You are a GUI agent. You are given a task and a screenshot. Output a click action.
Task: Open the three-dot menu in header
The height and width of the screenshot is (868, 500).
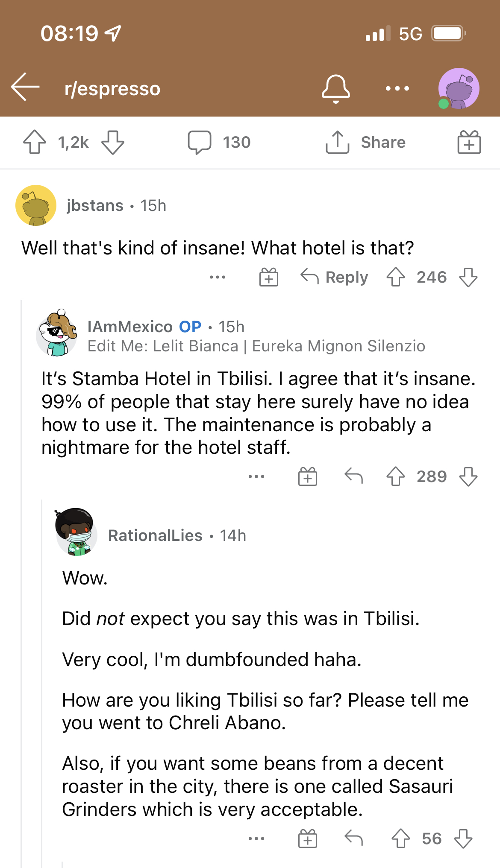click(x=397, y=88)
